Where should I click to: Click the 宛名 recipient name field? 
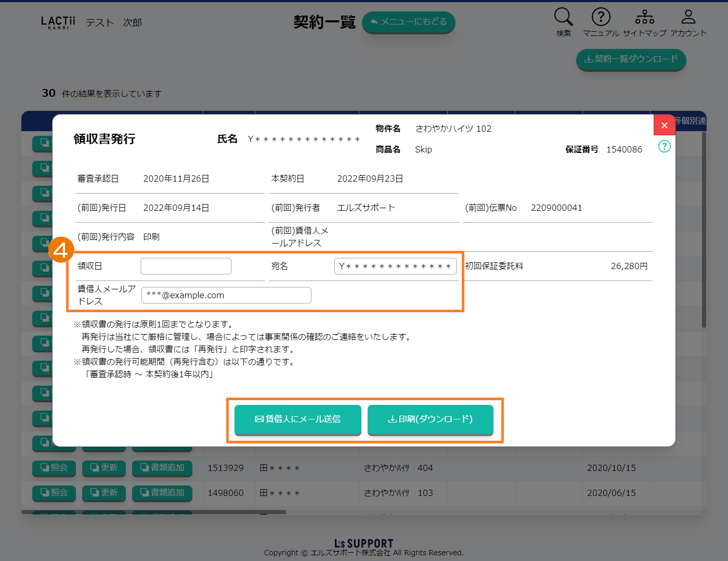[395, 266]
